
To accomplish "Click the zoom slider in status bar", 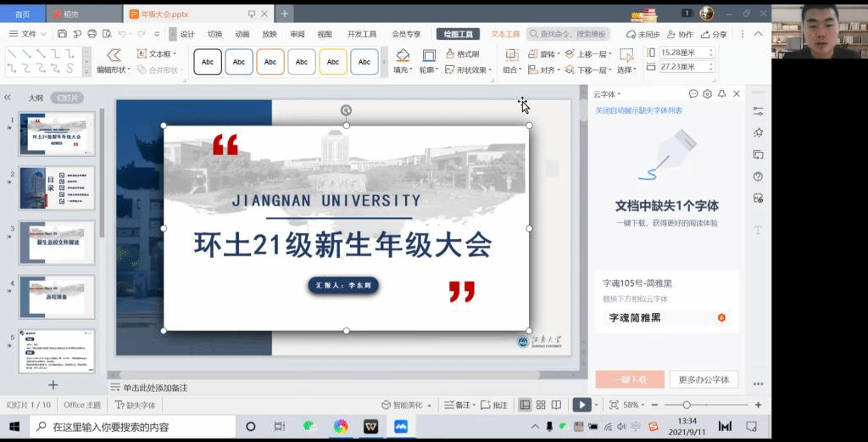I will (686, 405).
